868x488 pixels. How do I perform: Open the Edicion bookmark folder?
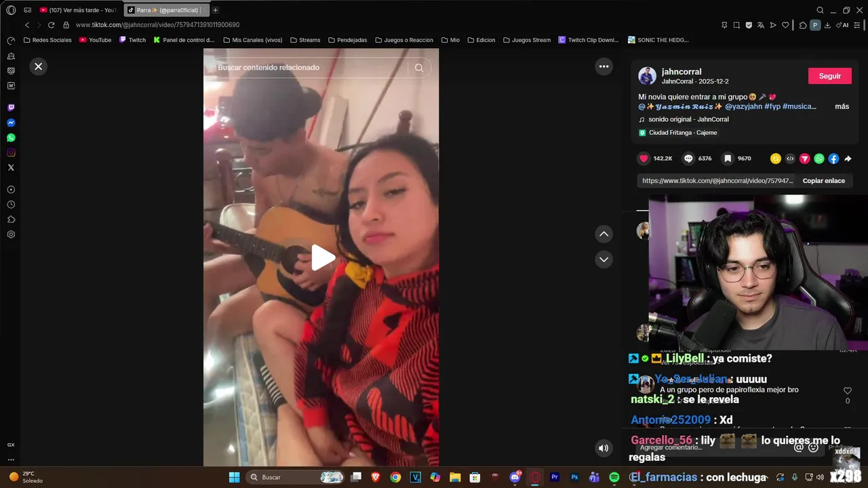pos(481,40)
